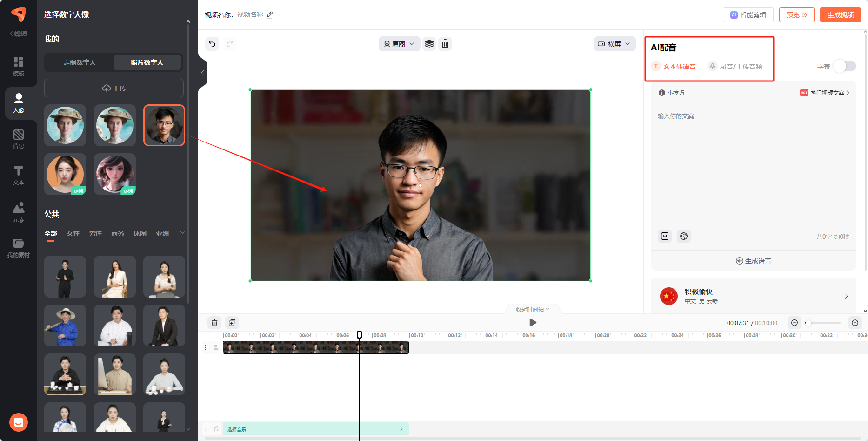
Task: Open the 模板 templates sidebar panel
Action: coord(19,66)
